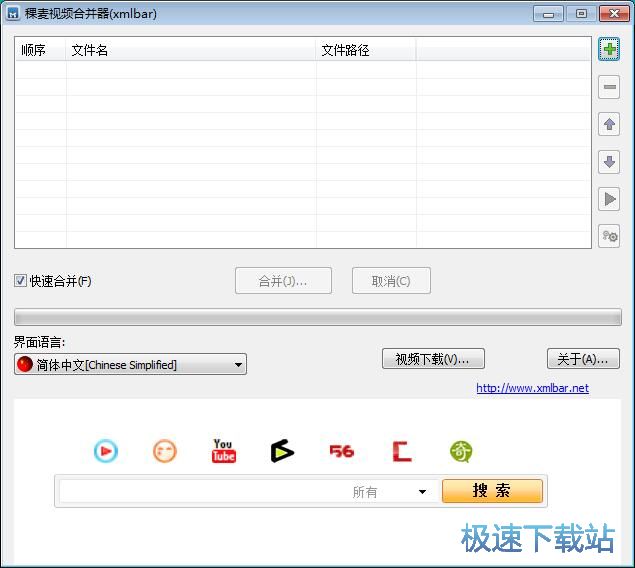Maximize the 稞麦视频合并器 window

point(581,14)
